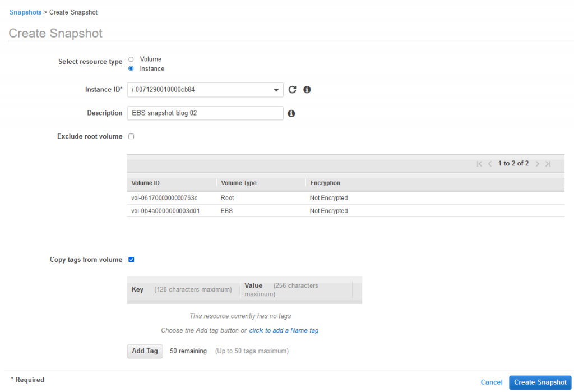
Task: Refresh the Instance ID list
Action: point(292,89)
